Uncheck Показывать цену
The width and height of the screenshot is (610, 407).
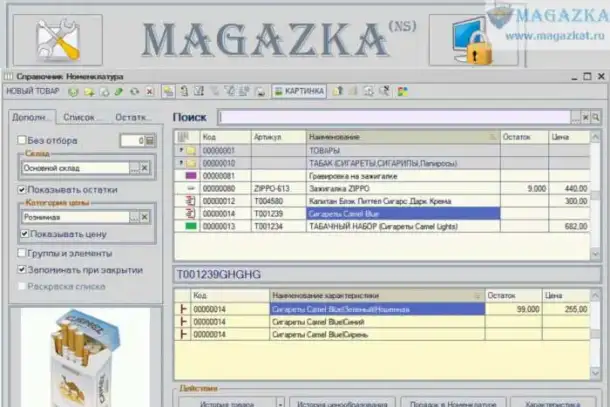coord(25,233)
